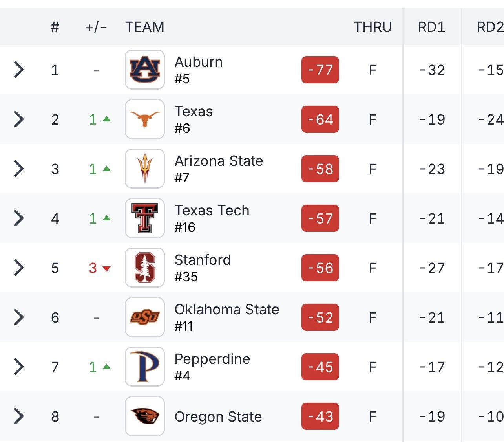Expand the Stanford row chevron
The image size is (504, 442).
pos(18,268)
